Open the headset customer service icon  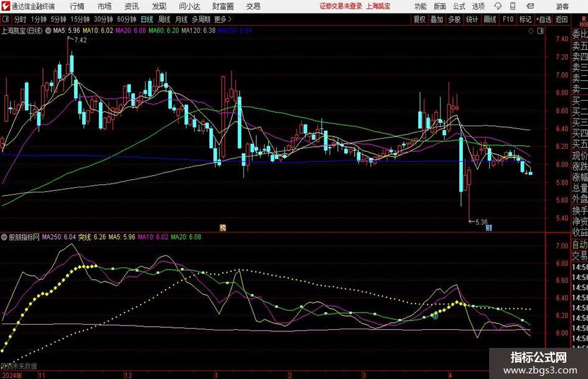coord(498,6)
